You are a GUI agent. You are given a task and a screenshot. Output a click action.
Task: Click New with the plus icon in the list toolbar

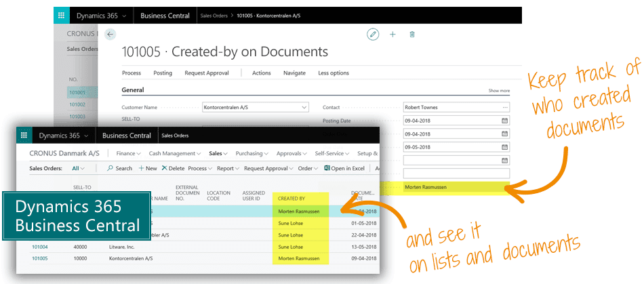(148, 168)
